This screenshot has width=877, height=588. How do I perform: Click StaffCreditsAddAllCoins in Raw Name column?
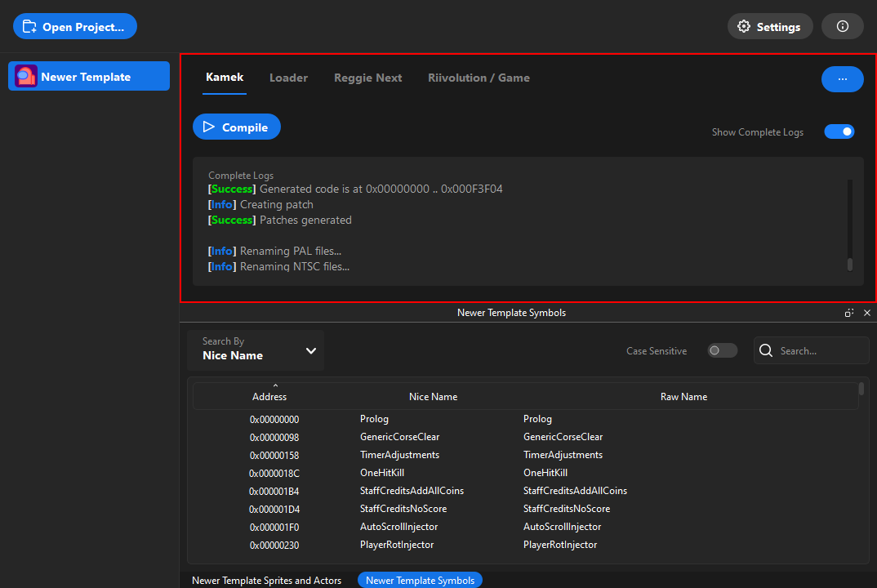(x=575, y=491)
